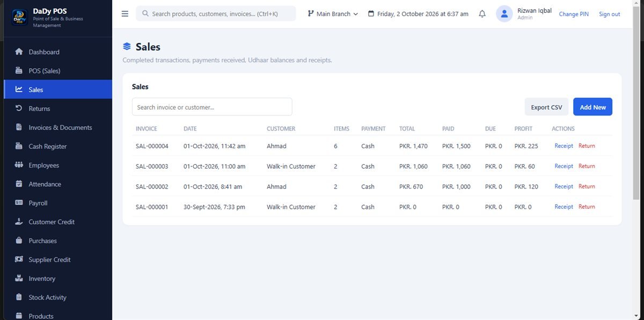Click the Inventory boxes icon
The image size is (644, 320).
coord(19,279)
